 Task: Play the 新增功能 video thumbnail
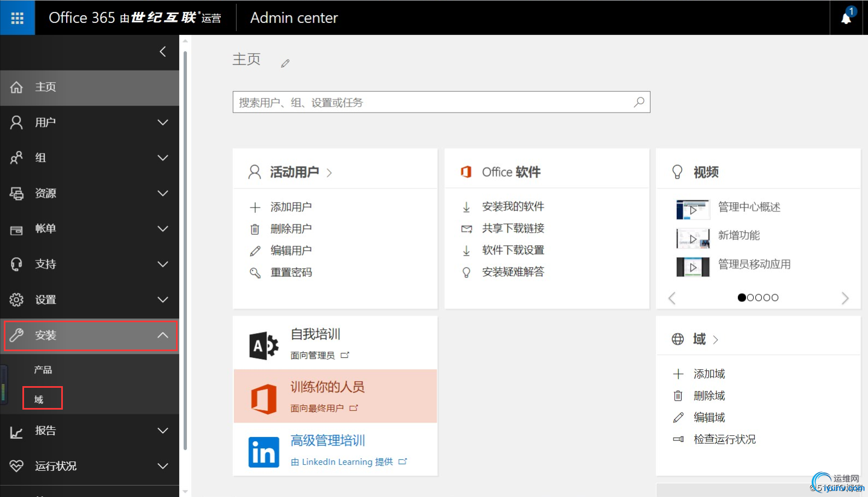(693, 238)
